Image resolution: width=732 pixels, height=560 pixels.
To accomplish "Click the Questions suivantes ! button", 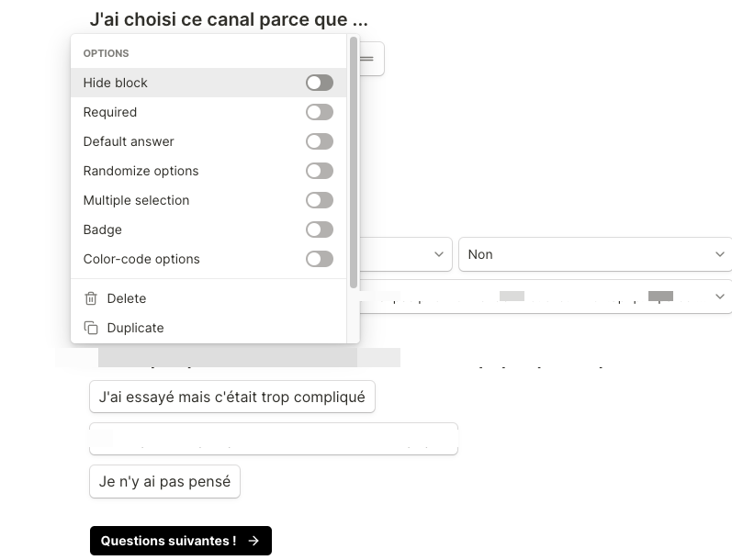I will [x=181, y=541].
